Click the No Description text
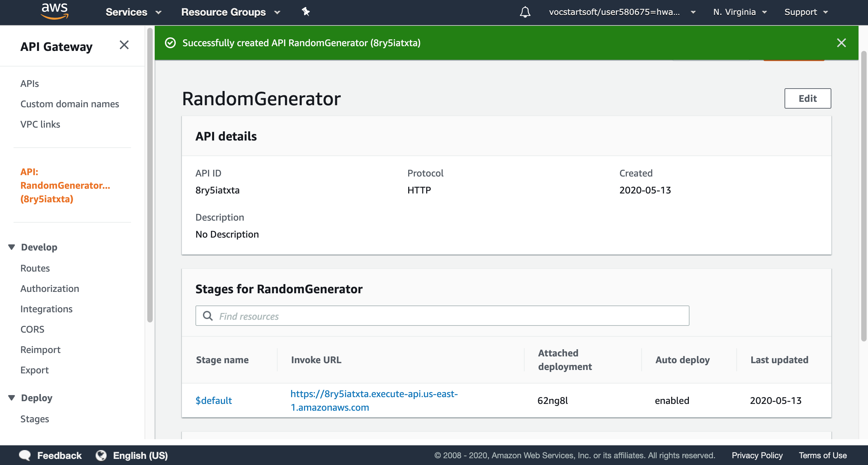Screen dimensions: 868x465 click(227, 234)
